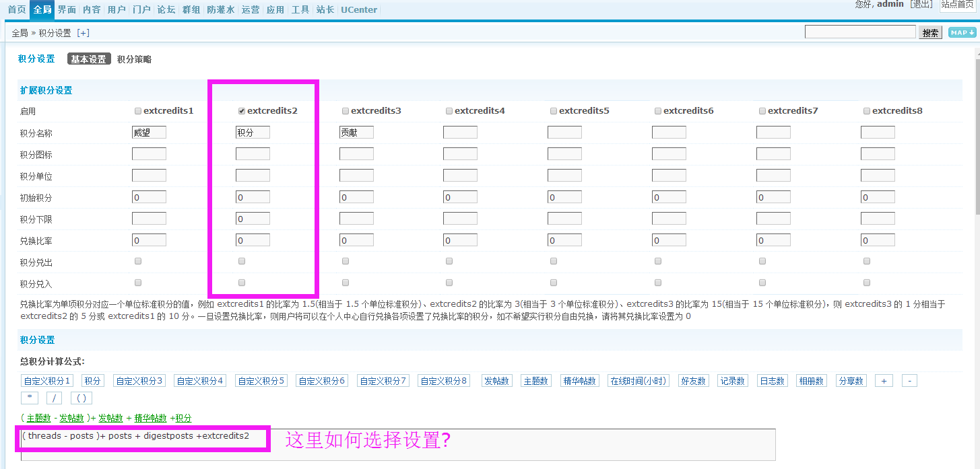Open the 防灌水 tab
Image resolution: width=980 pixels, height=469 pixels.
(221, 9)
